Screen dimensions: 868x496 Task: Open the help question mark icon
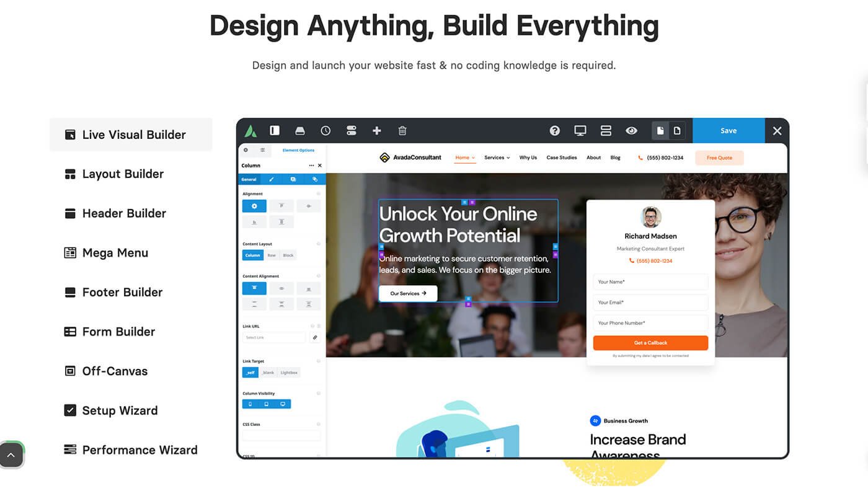[555, 131]
